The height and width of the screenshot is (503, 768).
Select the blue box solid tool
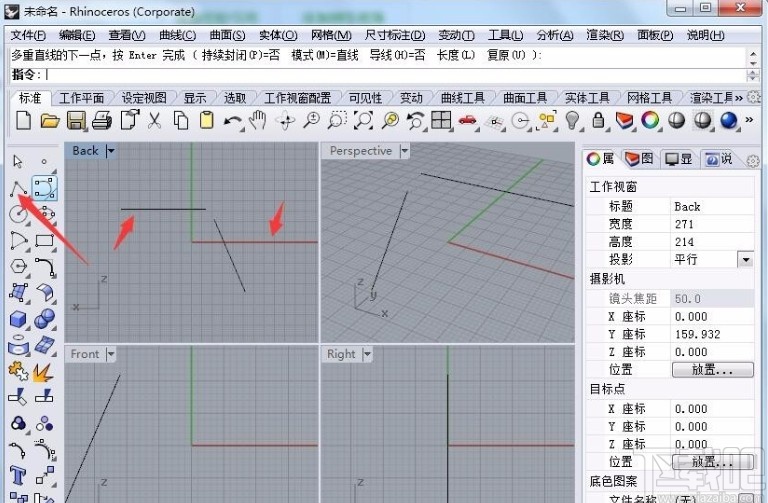pyautogui.click(x=18, y=319)
